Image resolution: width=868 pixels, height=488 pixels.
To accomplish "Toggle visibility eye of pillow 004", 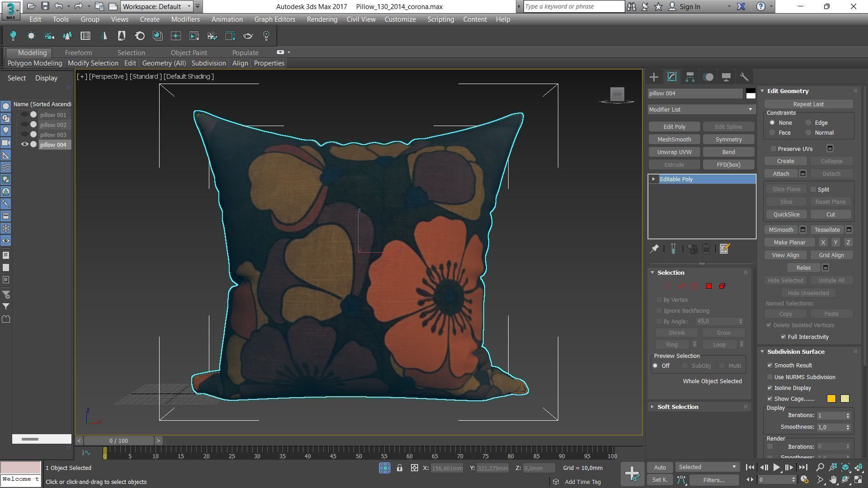I will (25, 145).
